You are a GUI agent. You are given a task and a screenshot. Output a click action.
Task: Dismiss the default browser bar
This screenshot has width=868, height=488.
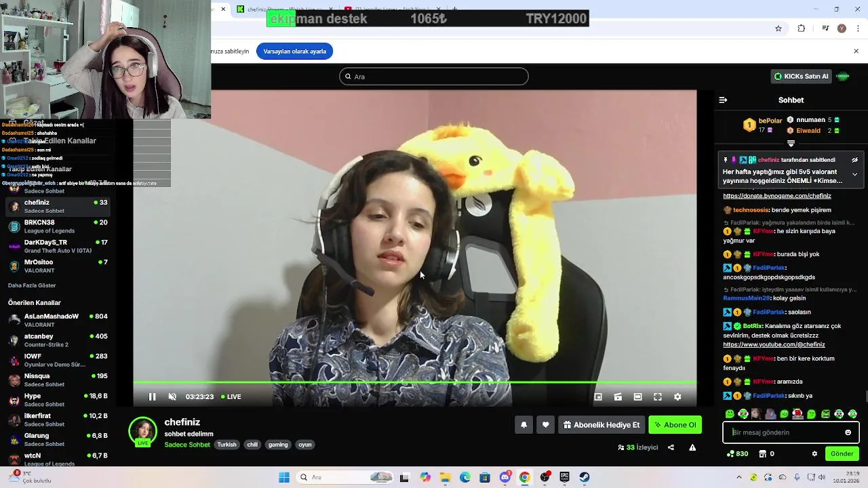click(x=856, y=52)
